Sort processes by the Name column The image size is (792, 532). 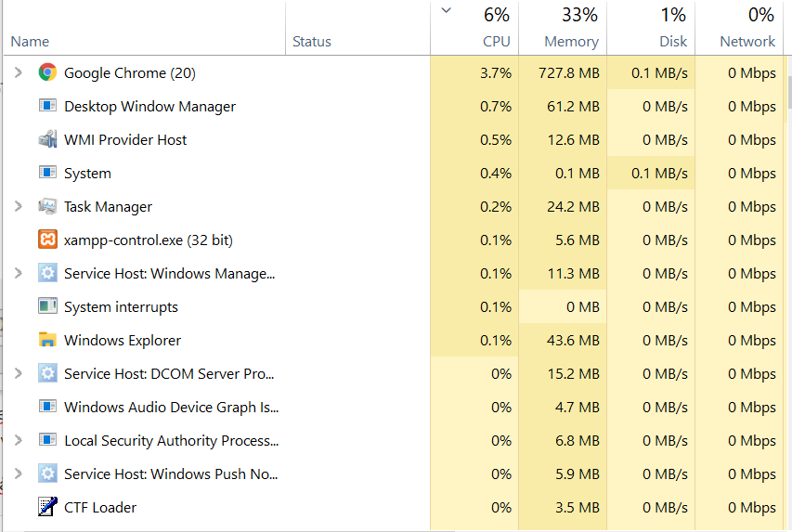tap(30, 42)
